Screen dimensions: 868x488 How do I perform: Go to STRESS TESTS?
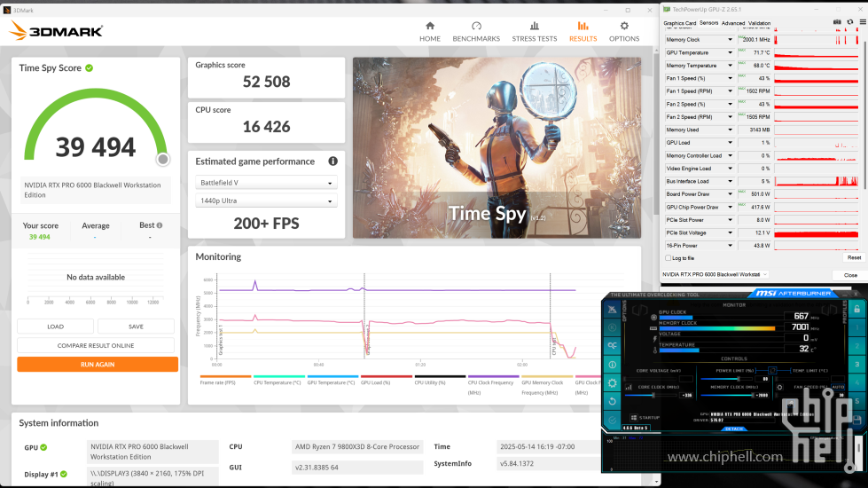(x=535, y=32)
